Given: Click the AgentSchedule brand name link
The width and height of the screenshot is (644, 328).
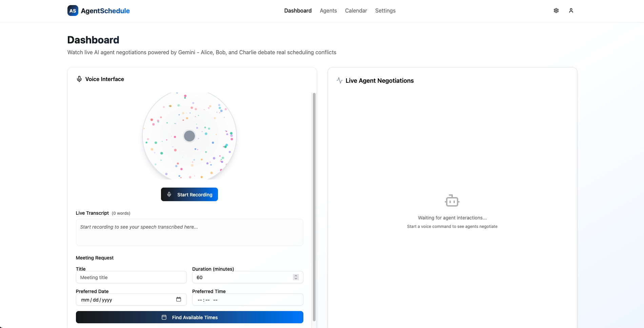Looking at the screenshot, I should click(105, 11).
